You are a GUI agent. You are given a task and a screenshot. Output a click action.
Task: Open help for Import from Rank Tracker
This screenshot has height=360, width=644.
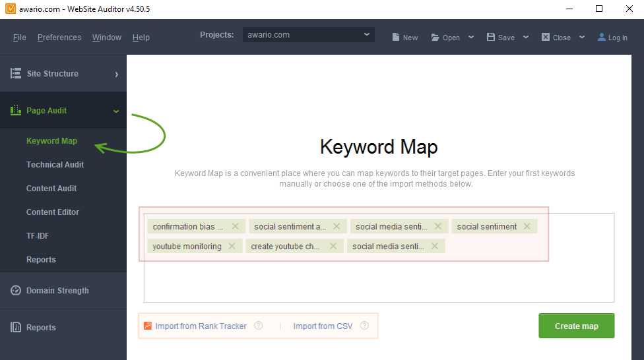pos(259,326)
